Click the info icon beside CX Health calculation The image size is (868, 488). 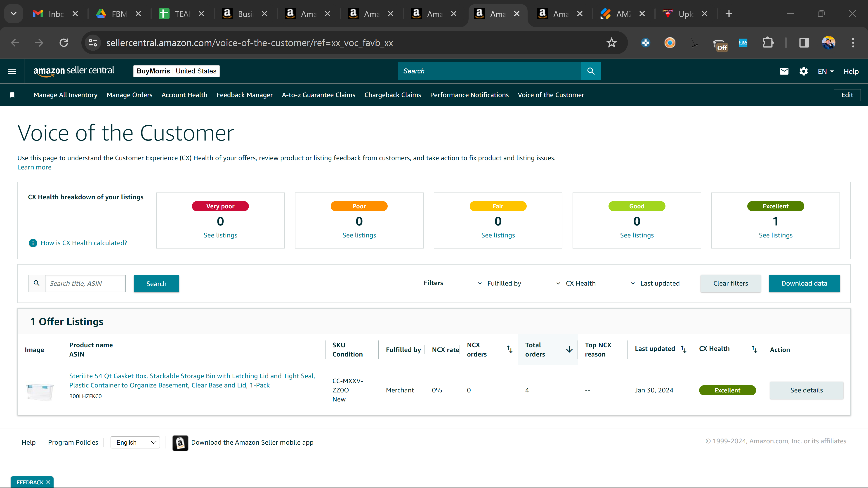click(x=33, y=243)
